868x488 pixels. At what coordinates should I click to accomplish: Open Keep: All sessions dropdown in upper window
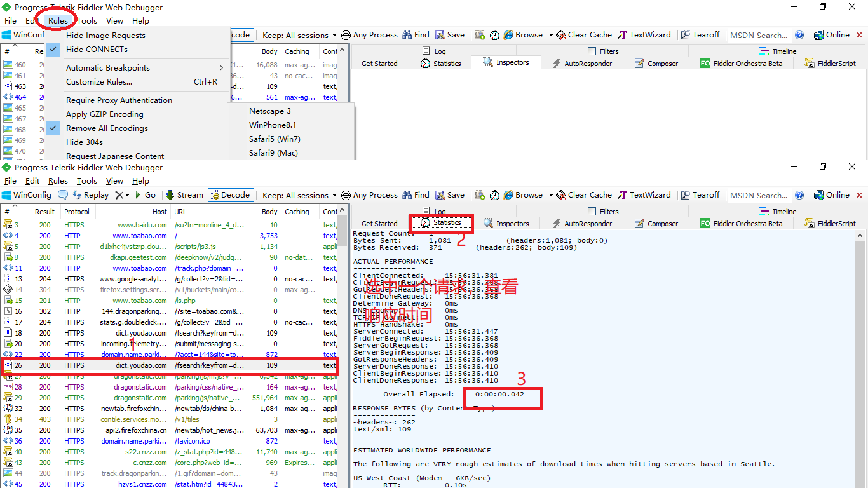pyautogui.click(x=300, y=35)
